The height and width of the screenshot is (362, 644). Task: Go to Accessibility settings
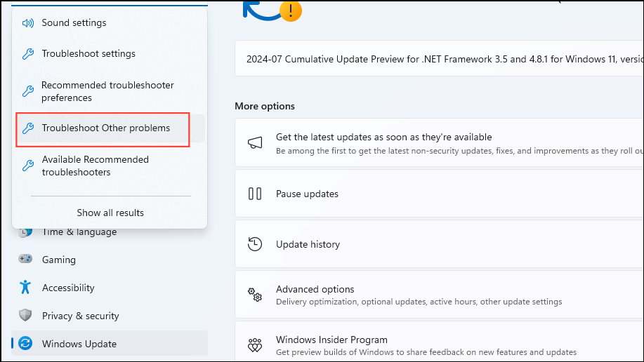110,288
